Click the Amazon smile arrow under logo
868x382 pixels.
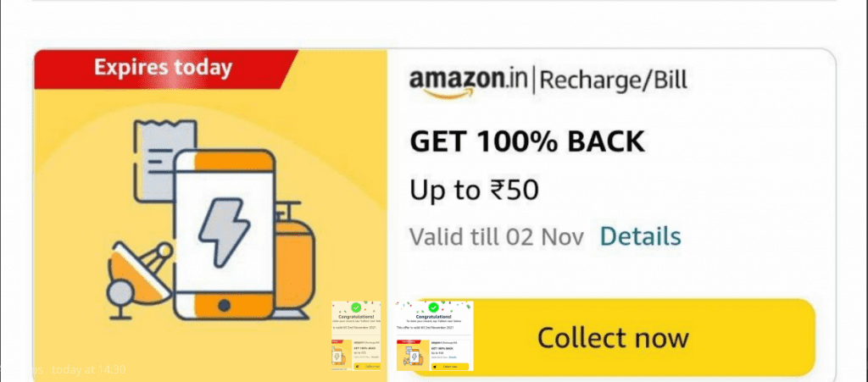coord(442,92)
